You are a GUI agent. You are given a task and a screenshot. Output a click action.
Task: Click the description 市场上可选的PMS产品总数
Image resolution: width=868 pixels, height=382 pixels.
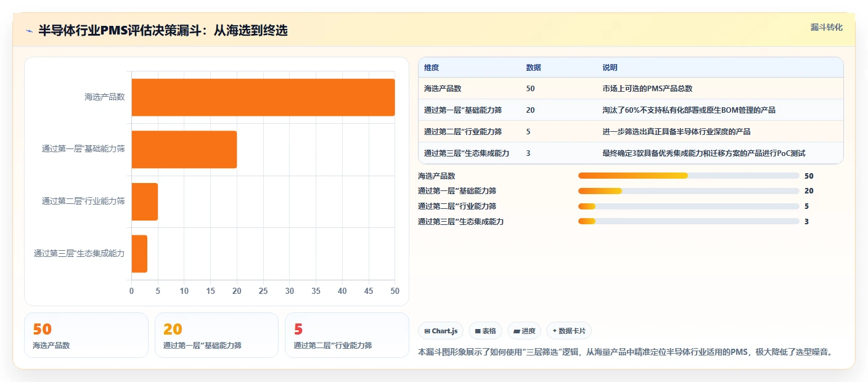pos(647,89)
